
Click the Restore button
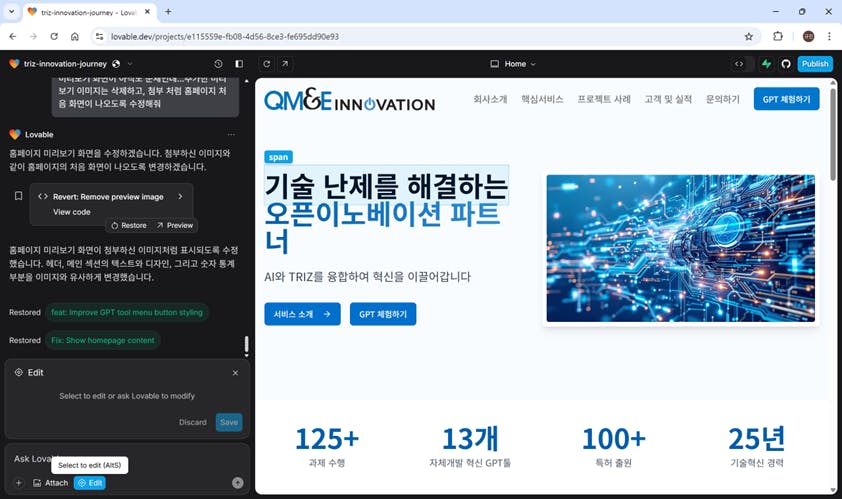[129, 226]
